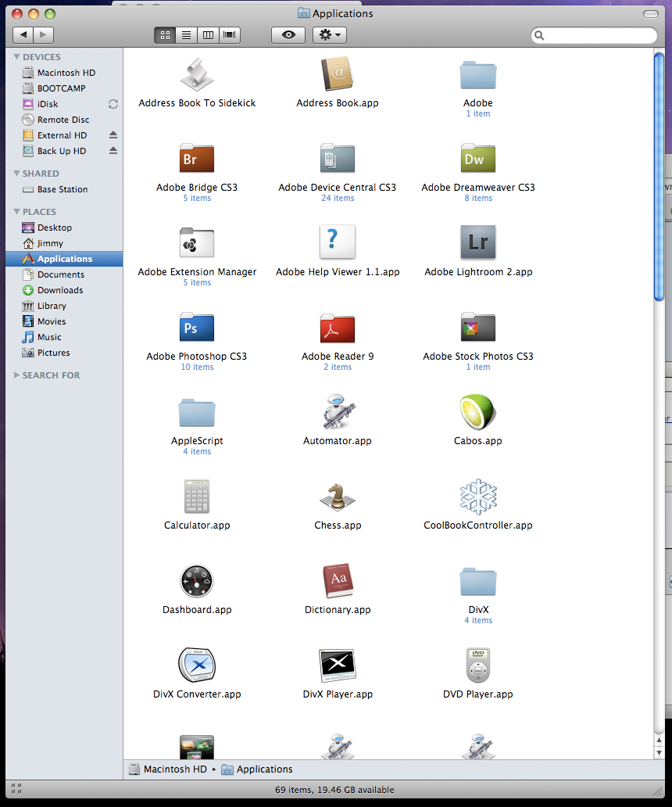Toggle the toolbar with the pill button

tap(650, 14)
